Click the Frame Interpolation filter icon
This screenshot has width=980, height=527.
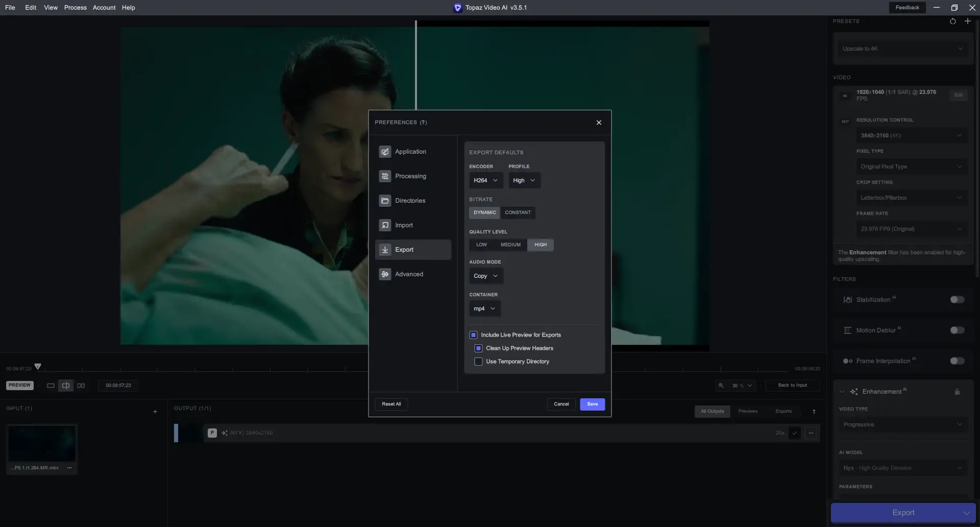(848, 361)
